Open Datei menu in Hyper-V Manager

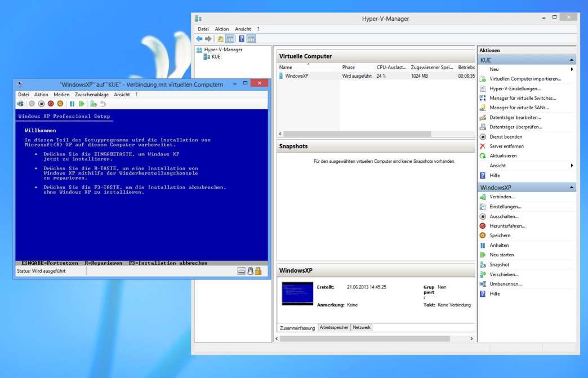click(x=203, y=29)
